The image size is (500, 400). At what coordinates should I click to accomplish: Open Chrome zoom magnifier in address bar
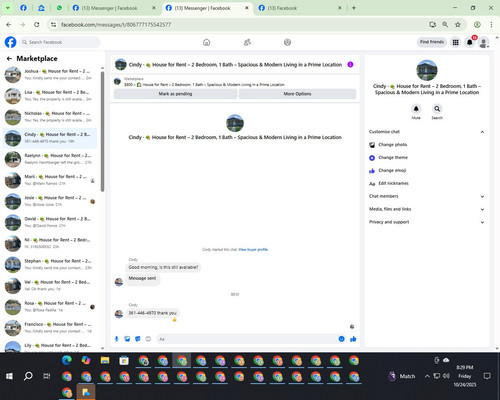pyautogui.click(x=445, y=25)
